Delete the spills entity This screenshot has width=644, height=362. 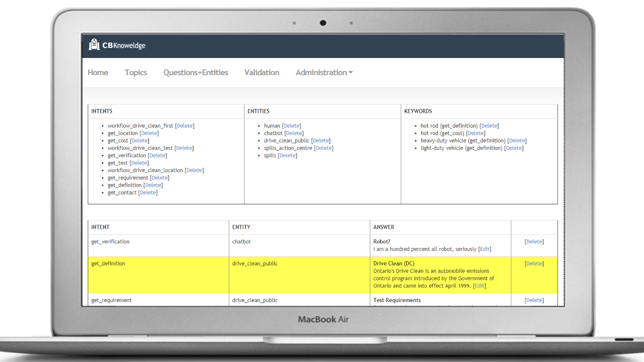click(x=287, y=155)
